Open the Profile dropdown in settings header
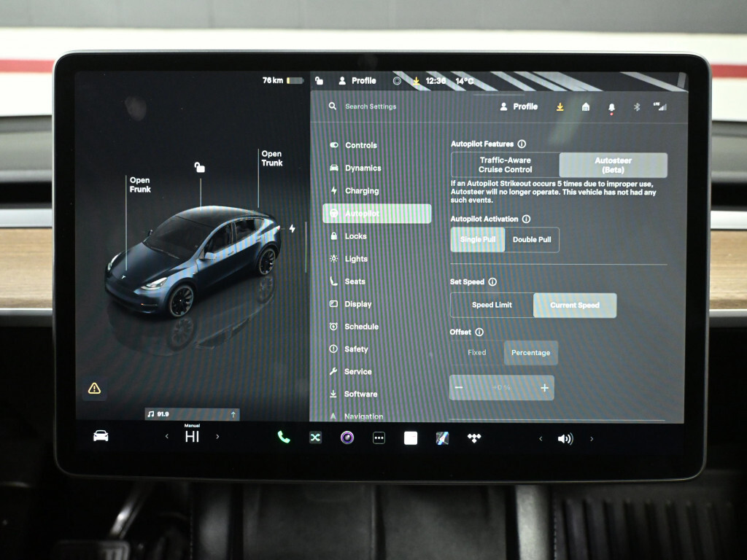This screenshot has width=747, height=560. pyautogui.click(x=519, y=106)
